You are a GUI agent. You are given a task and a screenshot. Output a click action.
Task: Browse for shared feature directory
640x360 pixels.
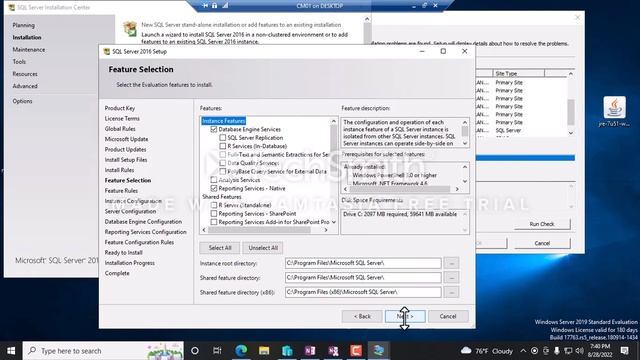click(451, 278)
